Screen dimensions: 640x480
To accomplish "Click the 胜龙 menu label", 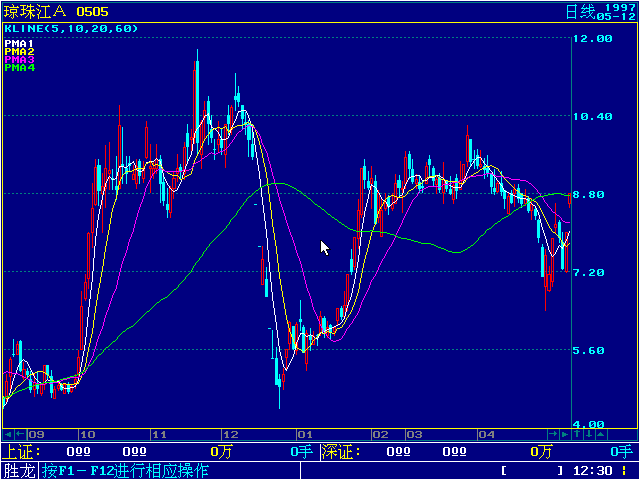I will (x=19, y=470).
